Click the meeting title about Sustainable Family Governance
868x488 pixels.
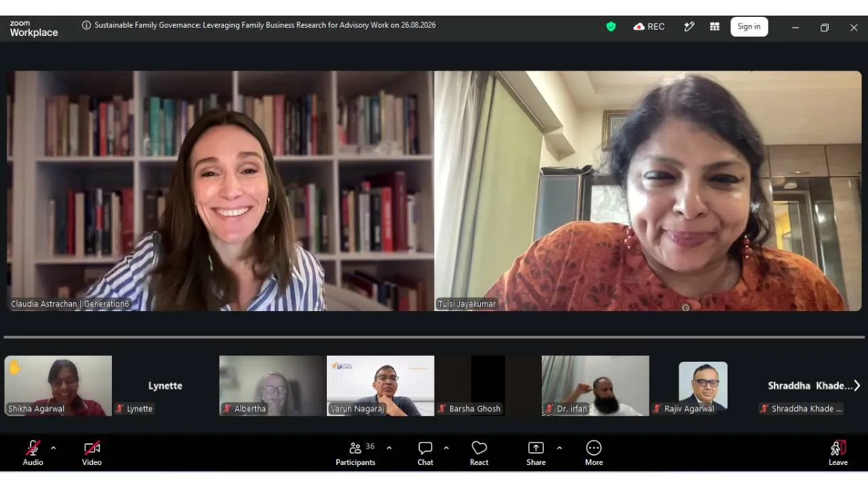[265, 25]
